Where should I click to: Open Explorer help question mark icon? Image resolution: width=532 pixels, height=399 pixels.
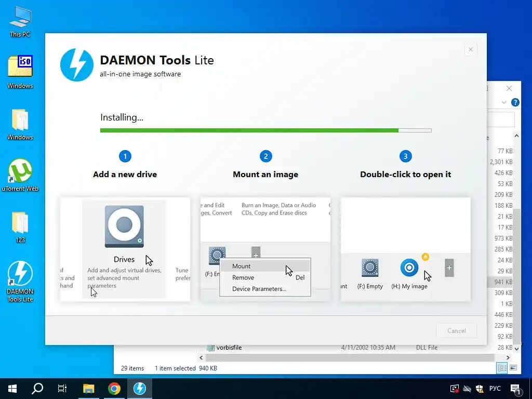tap(515, 102)
